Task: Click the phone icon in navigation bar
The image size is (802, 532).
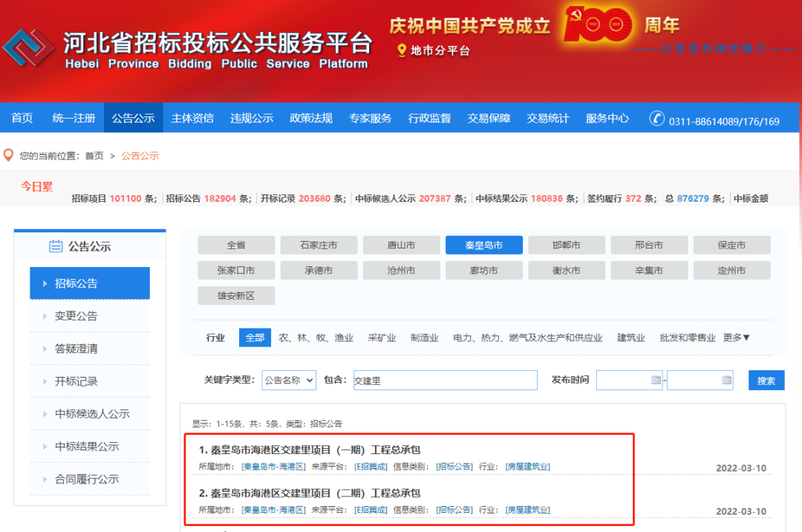Action: tap(656, 119)
